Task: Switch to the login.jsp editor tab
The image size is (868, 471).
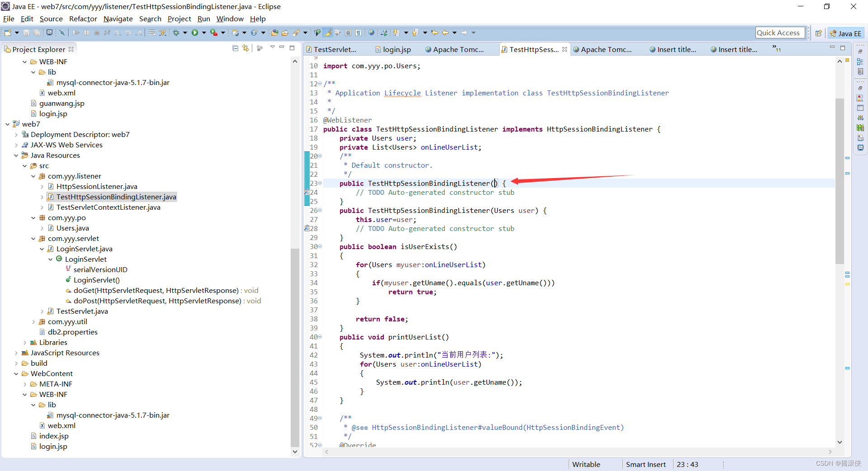Action: click(393, 50)
